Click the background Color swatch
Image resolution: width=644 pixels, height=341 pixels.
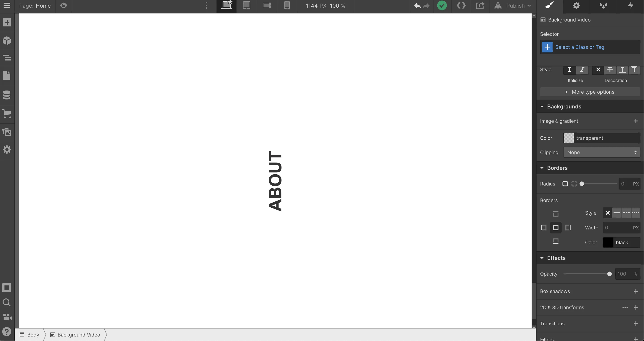[x=569, y=138]
